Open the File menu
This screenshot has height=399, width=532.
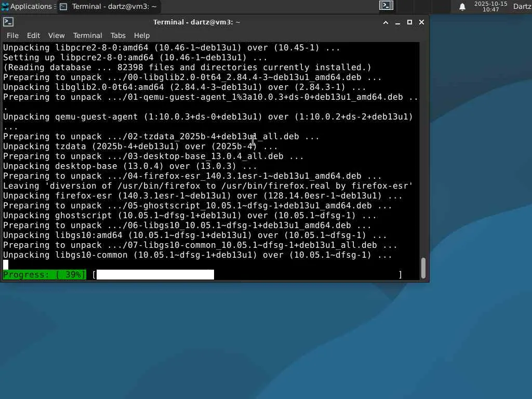tap(12, 35)
